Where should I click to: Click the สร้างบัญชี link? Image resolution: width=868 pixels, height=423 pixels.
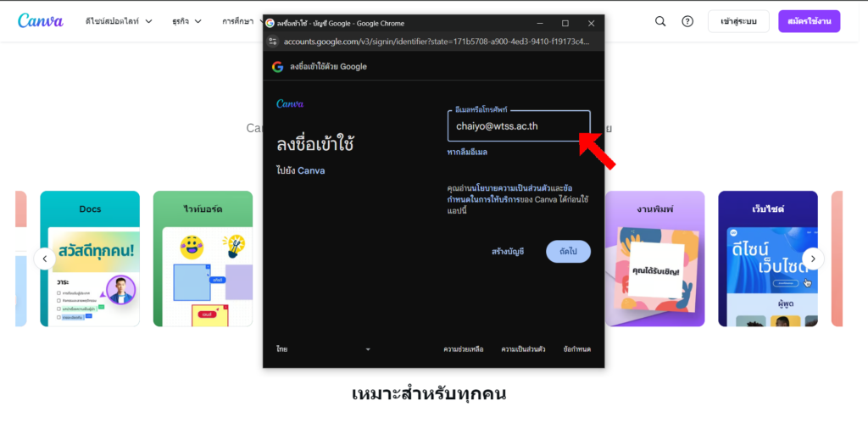pos(508,252)
